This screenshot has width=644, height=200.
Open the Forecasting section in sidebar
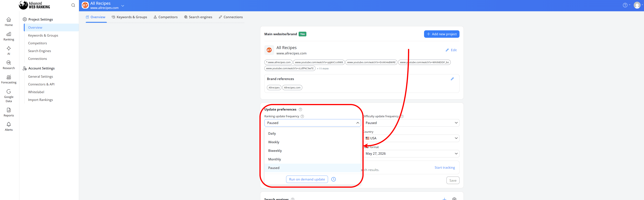9,79
